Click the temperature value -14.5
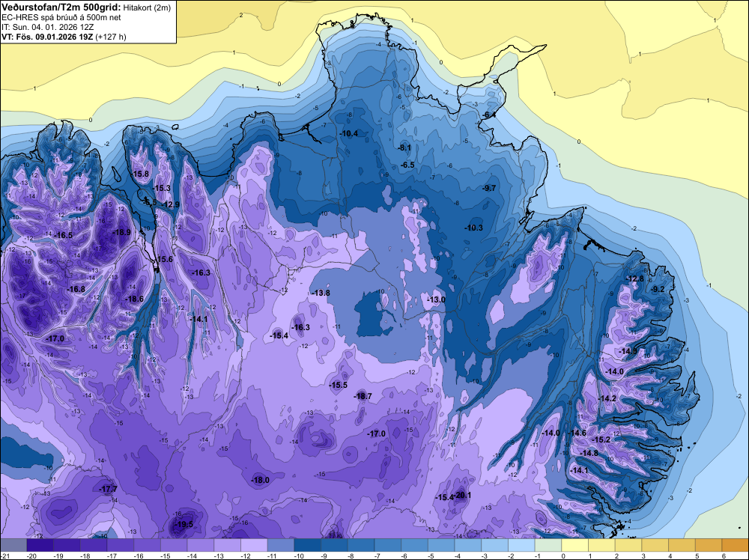This screenshot has width=749, height=560. click(x=628, y=351)
